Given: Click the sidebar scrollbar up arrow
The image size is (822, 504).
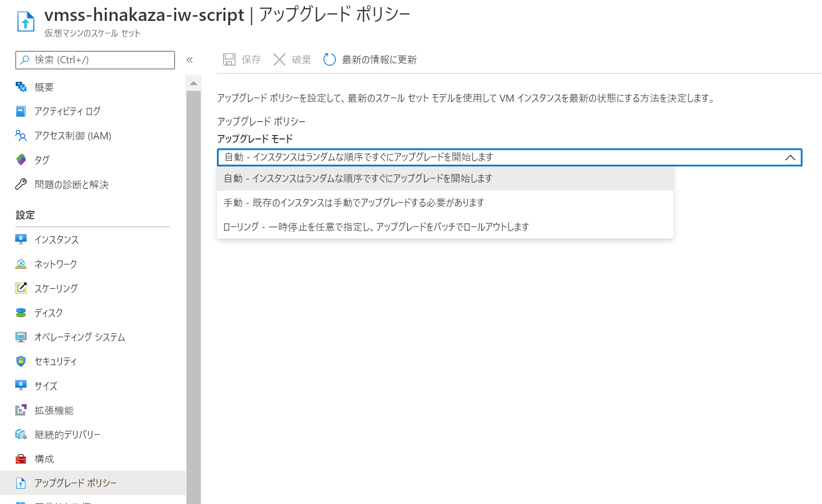Looking at the screenshot, I should click(x=194, y=83).
